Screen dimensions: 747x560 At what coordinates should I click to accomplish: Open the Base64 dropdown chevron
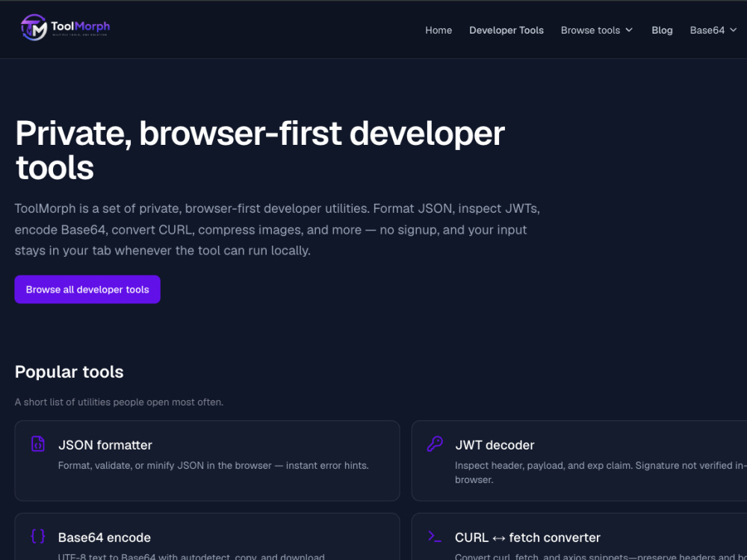(734, 30)
